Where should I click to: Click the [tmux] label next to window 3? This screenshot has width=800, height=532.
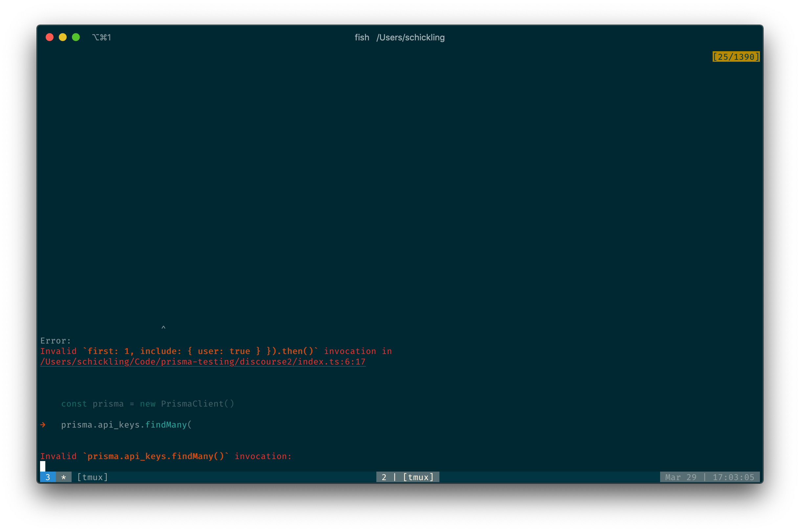click(93, 477)
